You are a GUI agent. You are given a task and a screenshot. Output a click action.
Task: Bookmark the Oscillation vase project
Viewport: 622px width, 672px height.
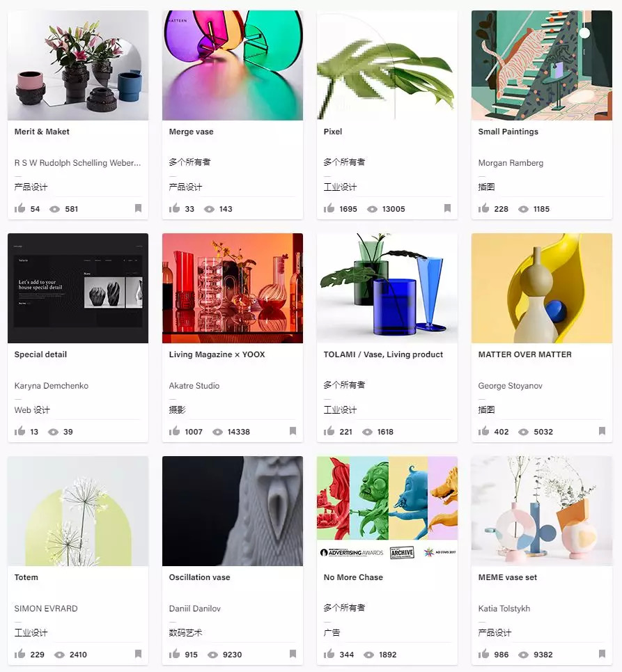click(293, 654)
